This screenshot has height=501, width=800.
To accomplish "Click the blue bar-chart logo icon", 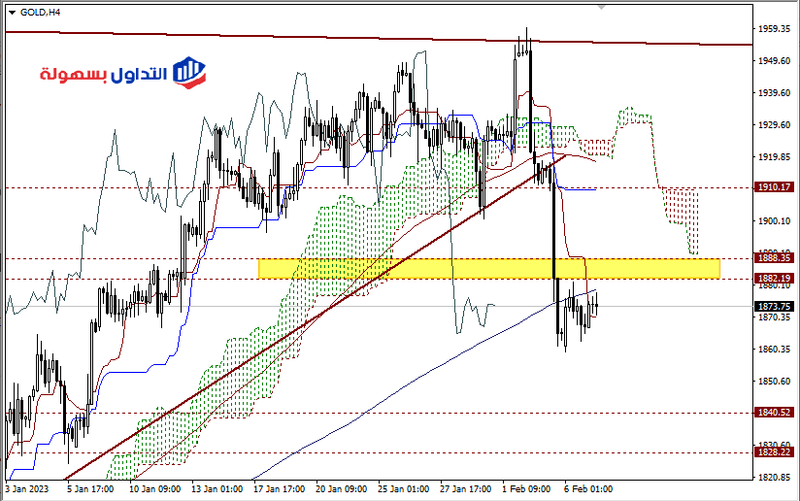I will (x=188, y=70).
